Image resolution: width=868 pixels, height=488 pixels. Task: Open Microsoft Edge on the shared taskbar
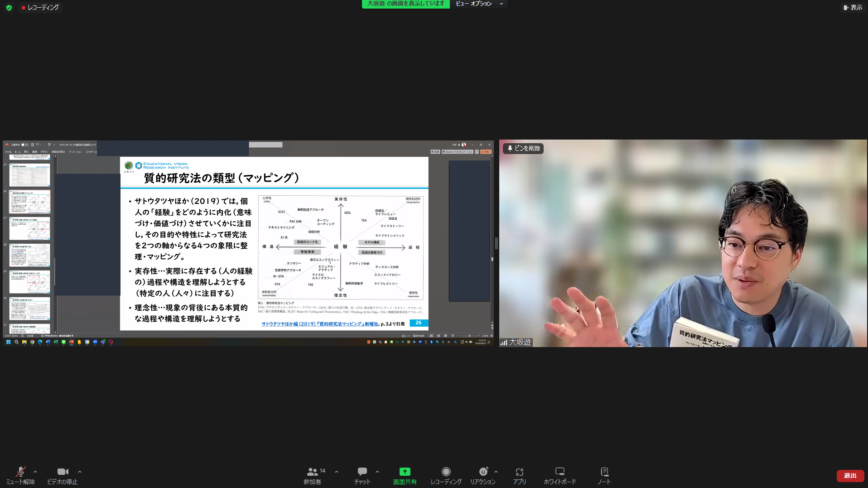[40, 342]
